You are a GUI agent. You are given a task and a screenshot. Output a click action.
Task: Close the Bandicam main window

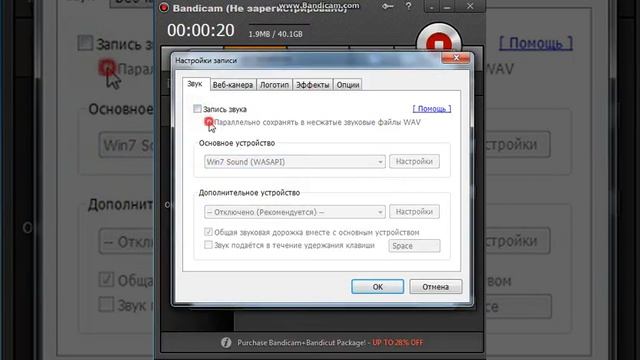(x=470, y=6)
